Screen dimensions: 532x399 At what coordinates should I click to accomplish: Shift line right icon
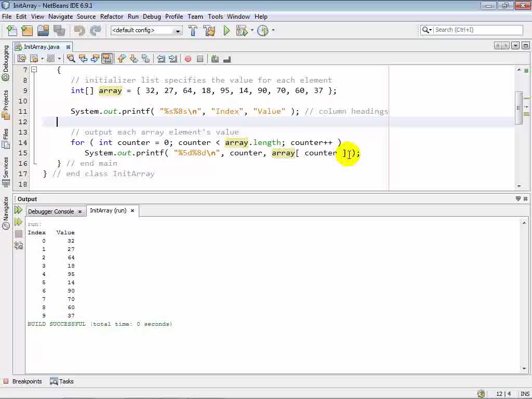pos(173,59)
